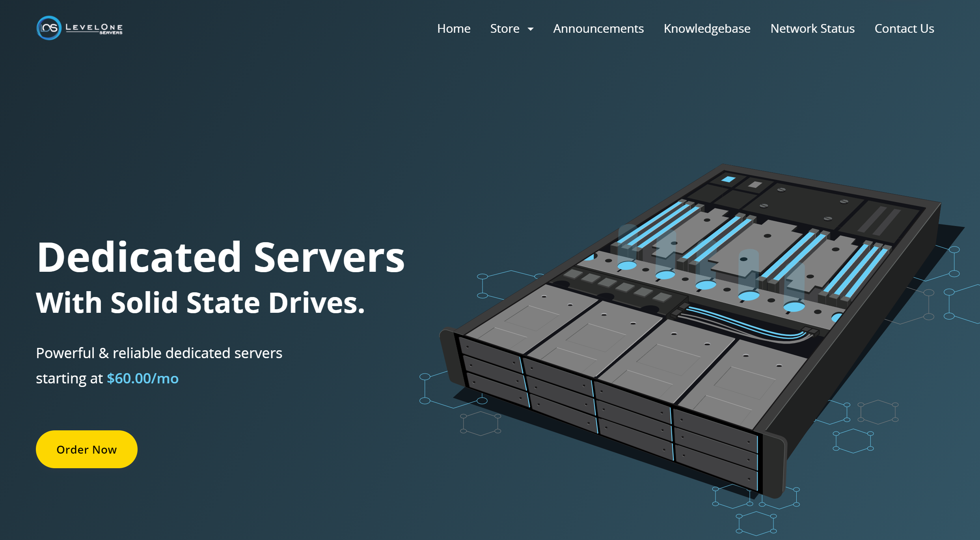Image resolution: width=980 pixels, height=540 pixels.
Task: Click the $60.00/mo price text
Action: click(x=143, y=378)
